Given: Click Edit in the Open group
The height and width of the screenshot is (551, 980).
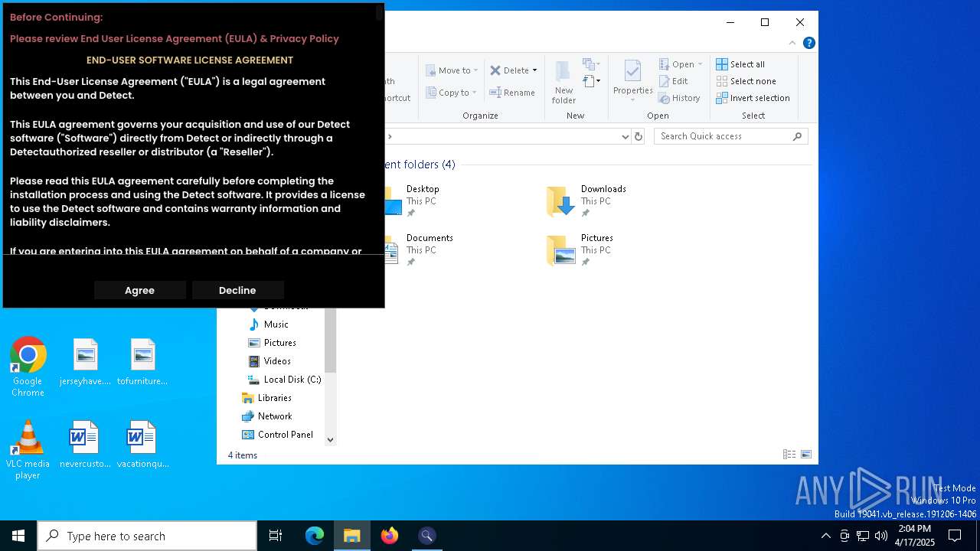Looking at the screenshot, I should tap(674, 81).
